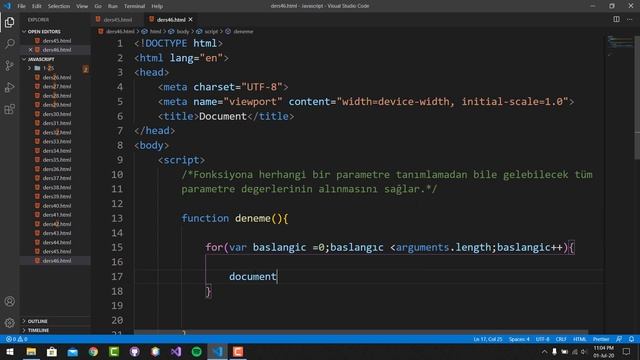This screenshot has width=640, height=360.
Task: Change language mode via HTML
Action: [x=580, y=339]
